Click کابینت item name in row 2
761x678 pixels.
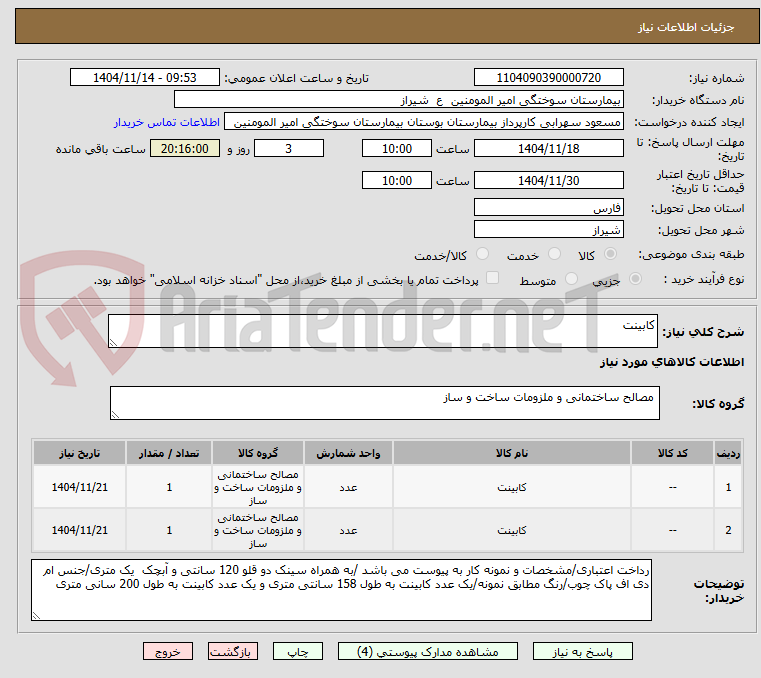[512, 530]
